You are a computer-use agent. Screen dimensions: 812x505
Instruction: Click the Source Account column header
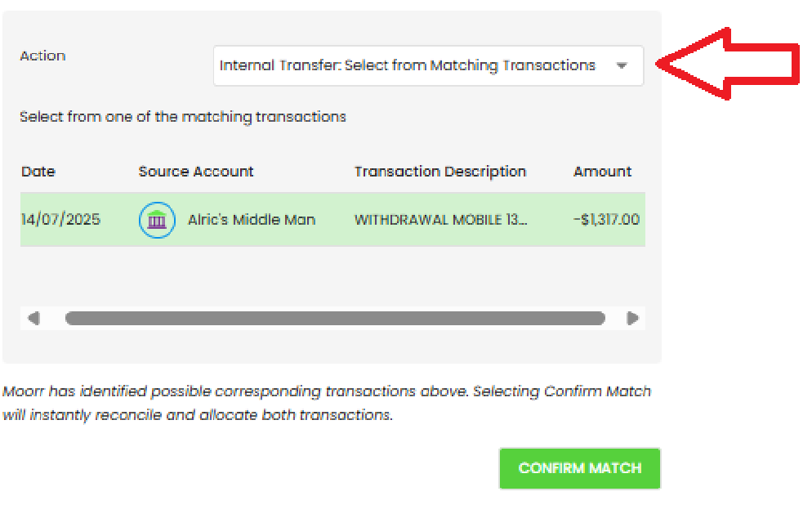point(196,172)
